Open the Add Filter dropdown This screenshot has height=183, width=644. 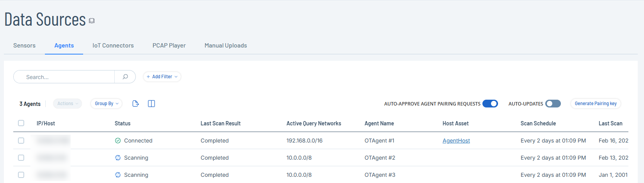162,77
